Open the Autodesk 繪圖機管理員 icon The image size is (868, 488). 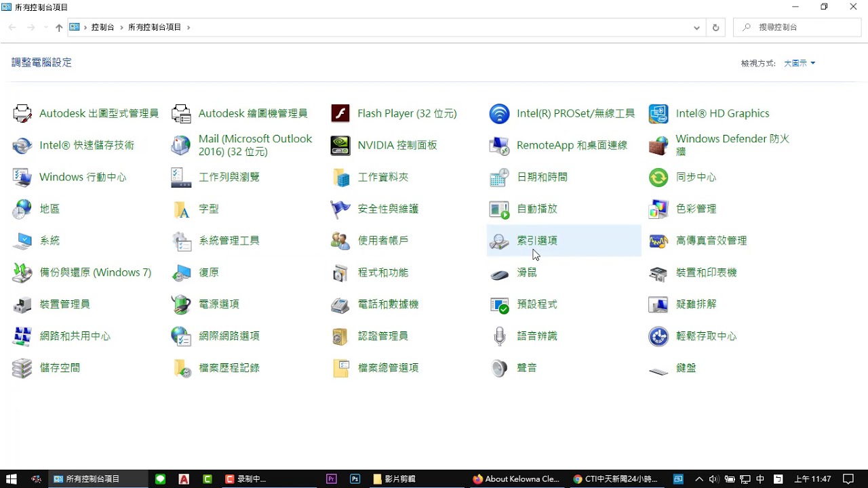tap(181, 113)
